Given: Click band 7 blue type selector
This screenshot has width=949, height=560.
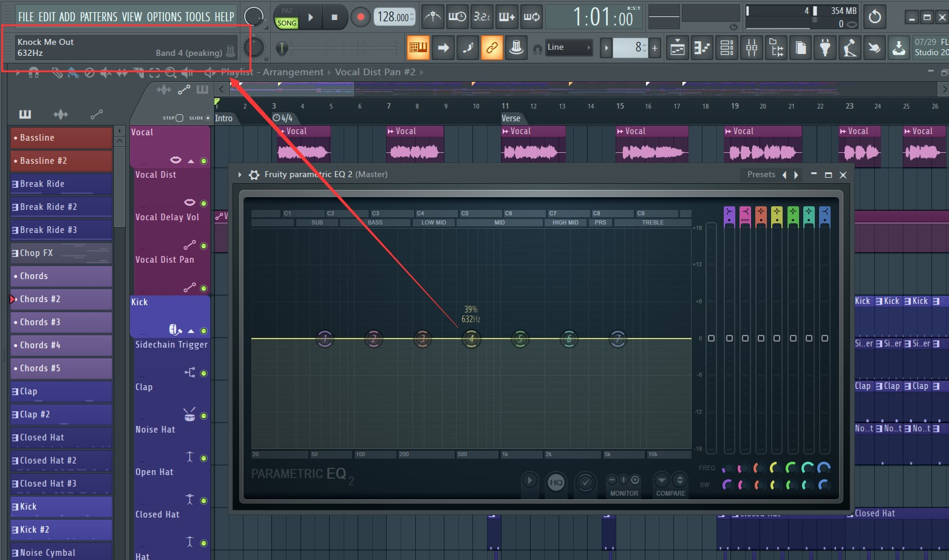Looking at the screenshot, I should click(x=825, y=216).
